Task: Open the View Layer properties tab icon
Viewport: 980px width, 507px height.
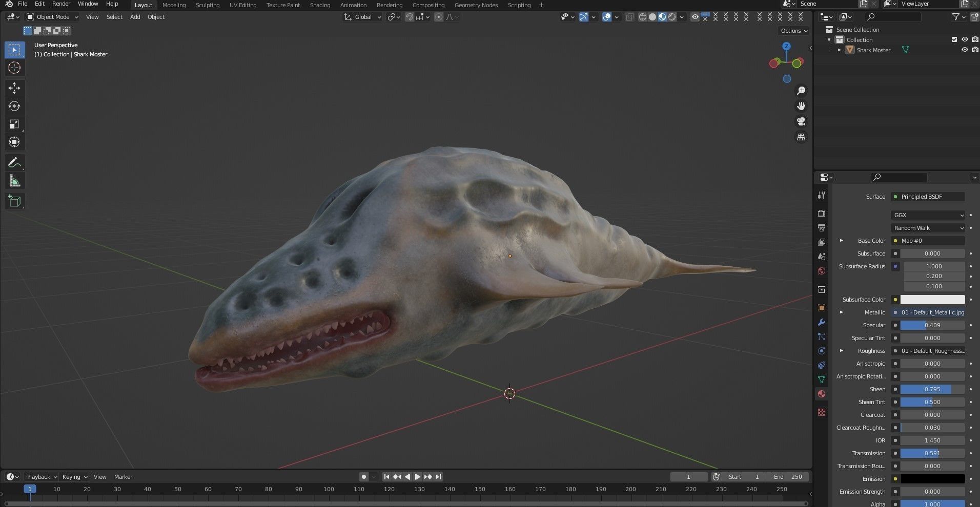Action: pyautogui.click(x=822, y=242)
